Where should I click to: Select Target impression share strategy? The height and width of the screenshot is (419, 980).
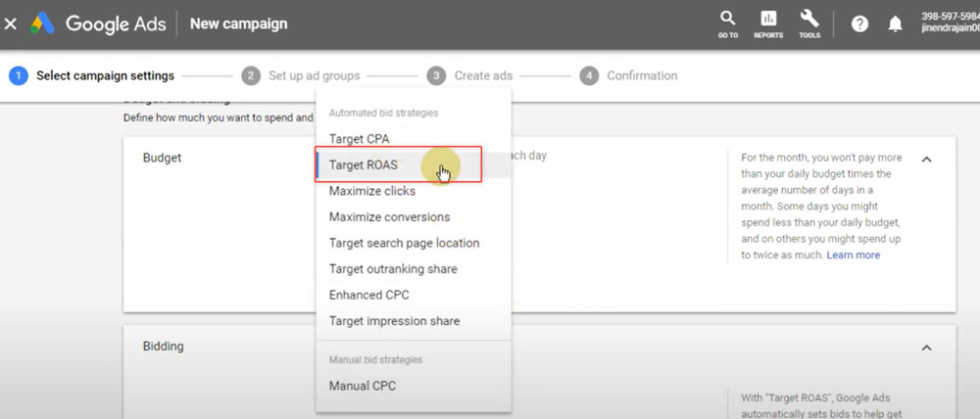click(x=414, y=321)
